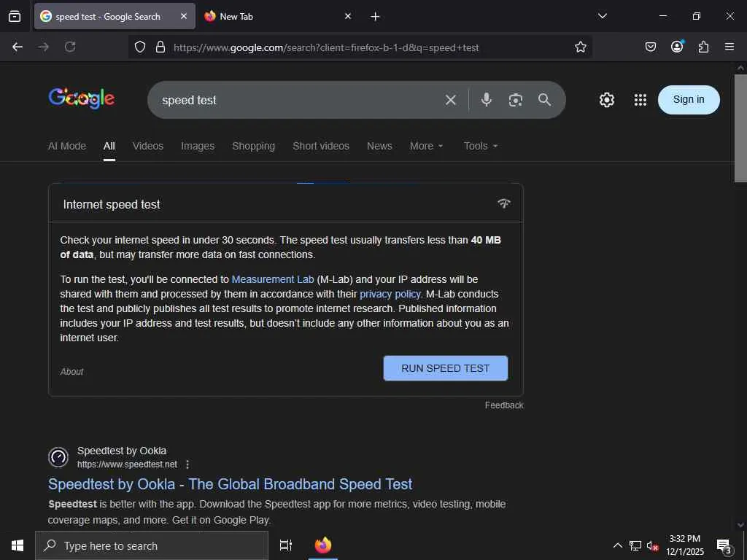Click the speedtest.net URL text
The height and width of the screenshot is (560, 747).
point(127,464)
